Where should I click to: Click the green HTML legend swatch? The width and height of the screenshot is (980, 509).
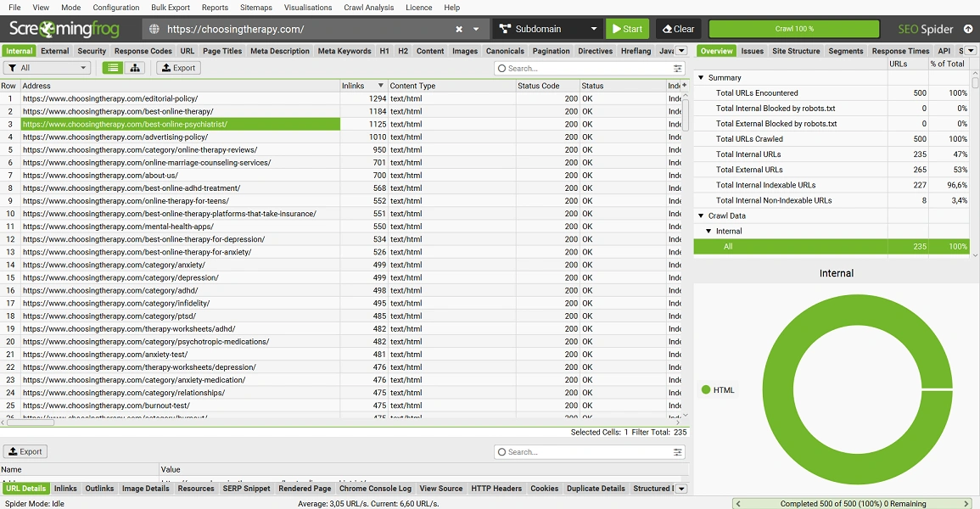click(x=706, y=389)
